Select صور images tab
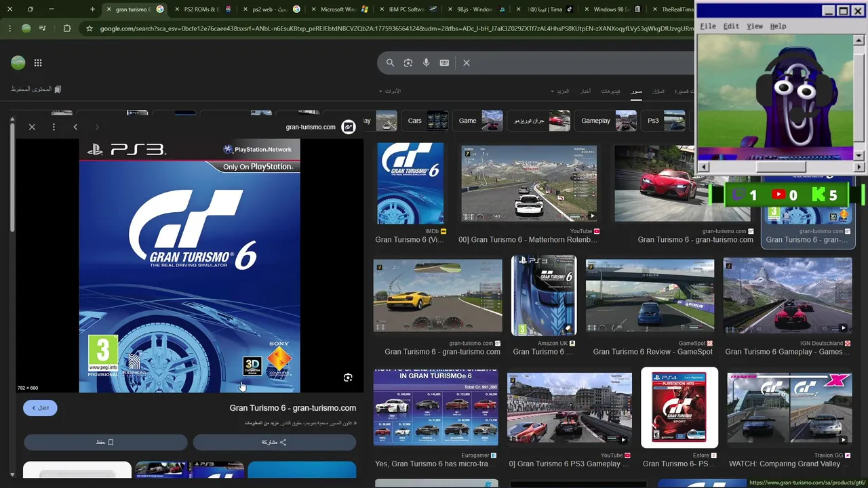 pos(636,91)
